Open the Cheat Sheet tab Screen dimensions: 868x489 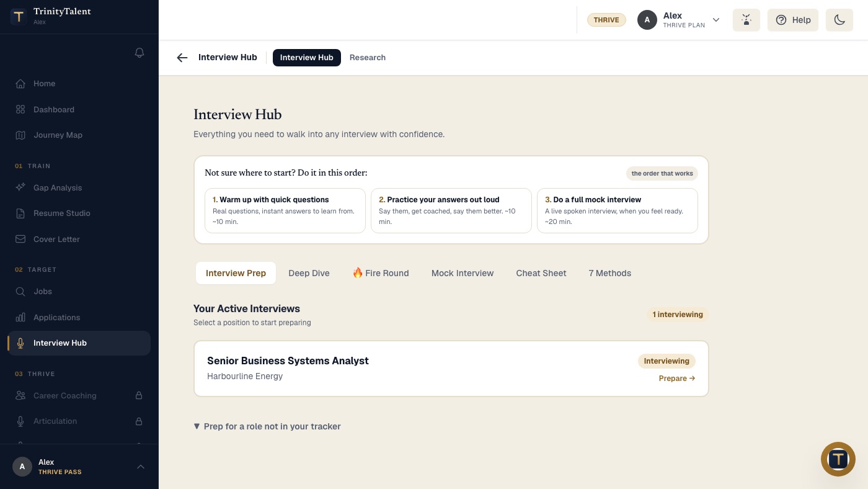click(x=541, y=273)
